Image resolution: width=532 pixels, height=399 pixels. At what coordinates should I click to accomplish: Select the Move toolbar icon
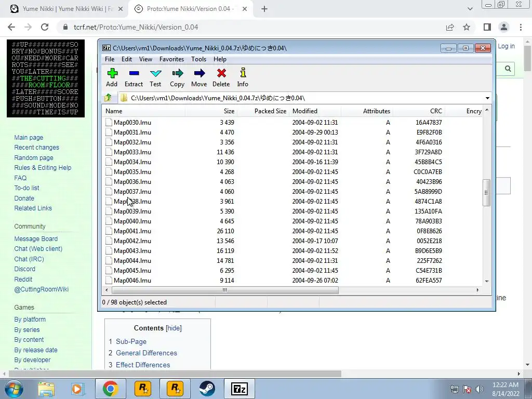pyautogui.click(x=199, y=78)
